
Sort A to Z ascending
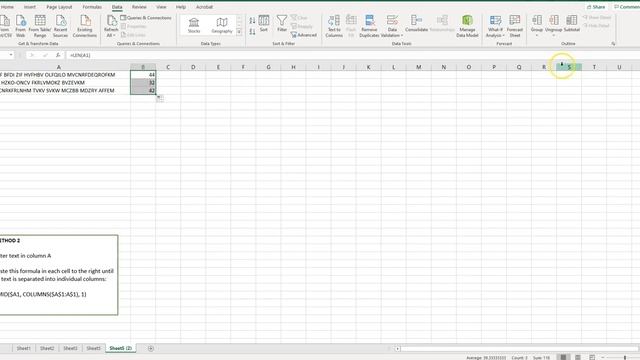(x=252, y=20)
